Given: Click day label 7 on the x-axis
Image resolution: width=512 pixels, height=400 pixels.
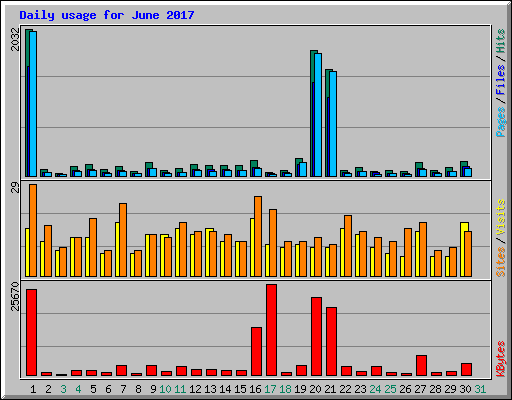Looking at the screenshot, I should (x=123, y=389).
